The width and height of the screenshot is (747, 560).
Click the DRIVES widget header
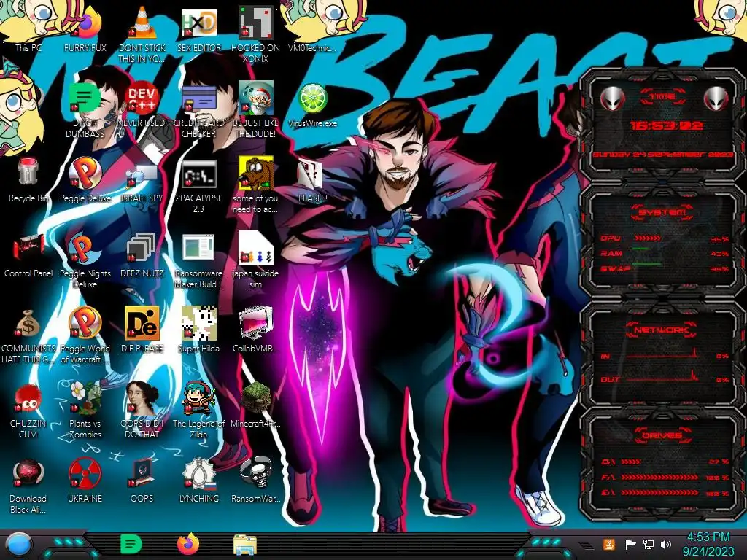click(x=662, y=435)
